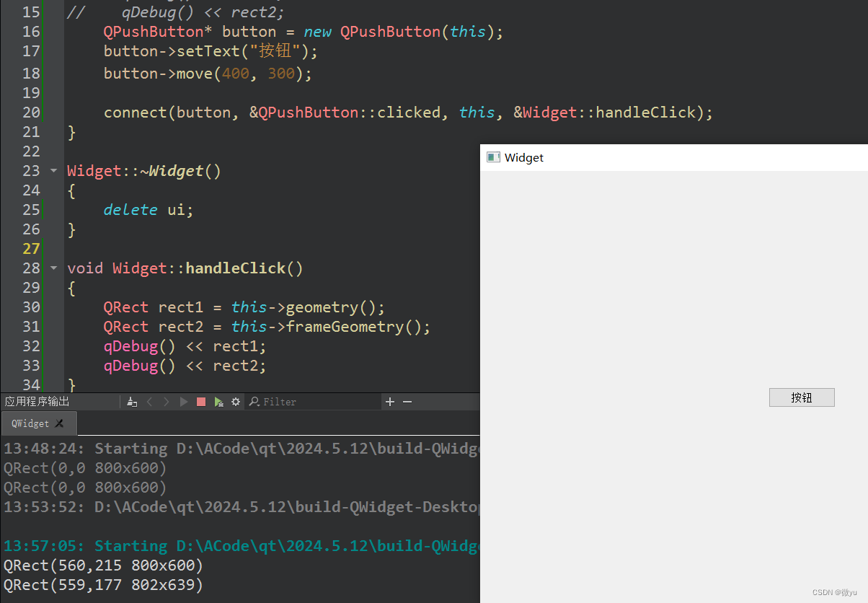Click 'qDebug() << rect2;' on line 33
868x603 pixels.
pos(185,366)
